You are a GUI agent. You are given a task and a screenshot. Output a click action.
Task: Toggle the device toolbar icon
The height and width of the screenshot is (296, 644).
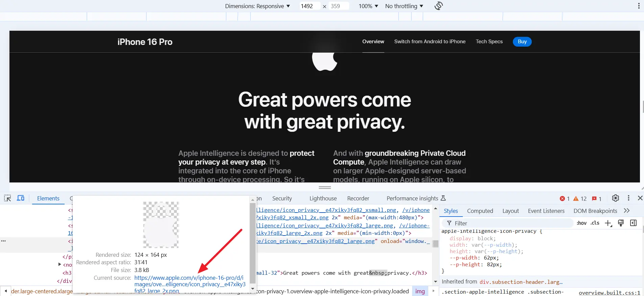click(21, 198)
